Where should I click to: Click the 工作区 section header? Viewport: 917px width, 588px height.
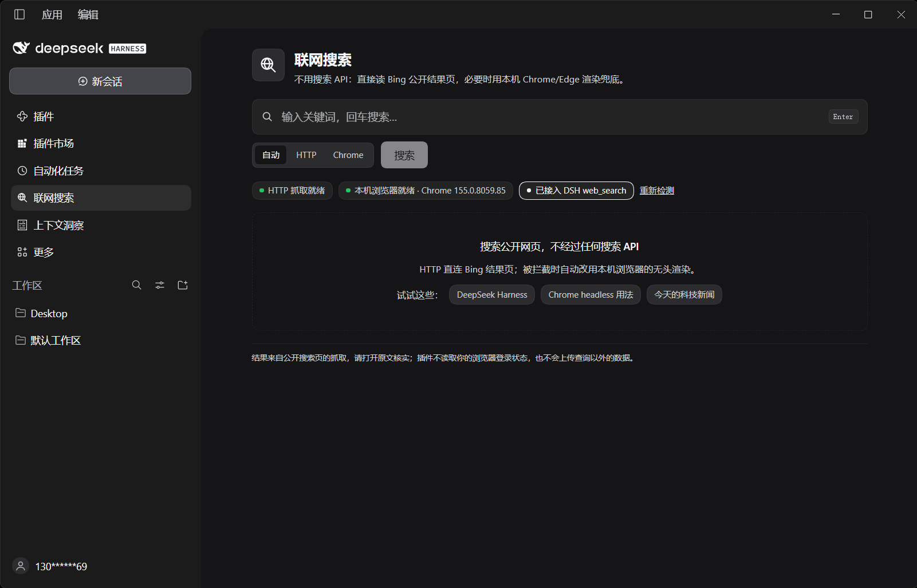(27, 285)
